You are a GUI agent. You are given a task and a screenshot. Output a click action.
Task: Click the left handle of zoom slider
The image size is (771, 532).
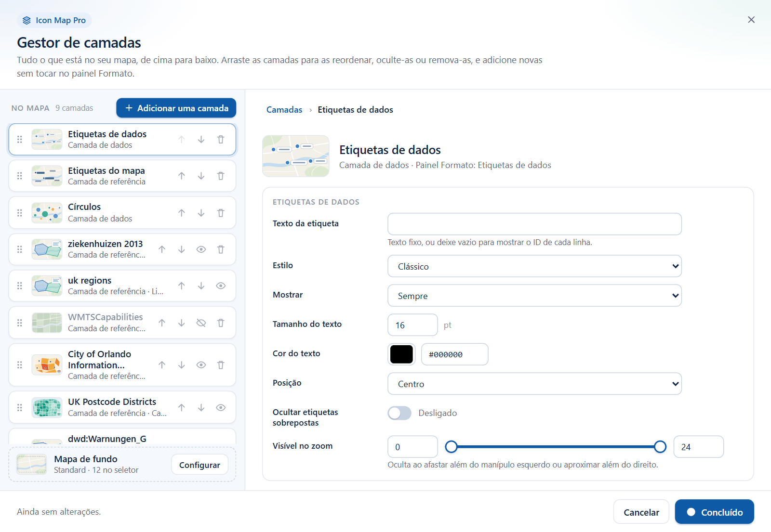click(451, 447)
